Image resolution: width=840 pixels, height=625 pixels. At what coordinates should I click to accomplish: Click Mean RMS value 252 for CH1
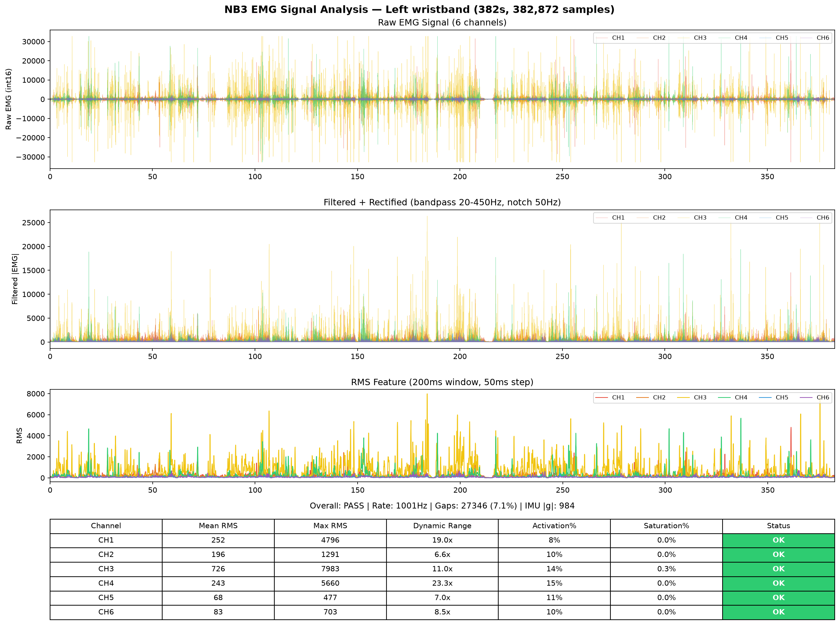pos(218,540)
